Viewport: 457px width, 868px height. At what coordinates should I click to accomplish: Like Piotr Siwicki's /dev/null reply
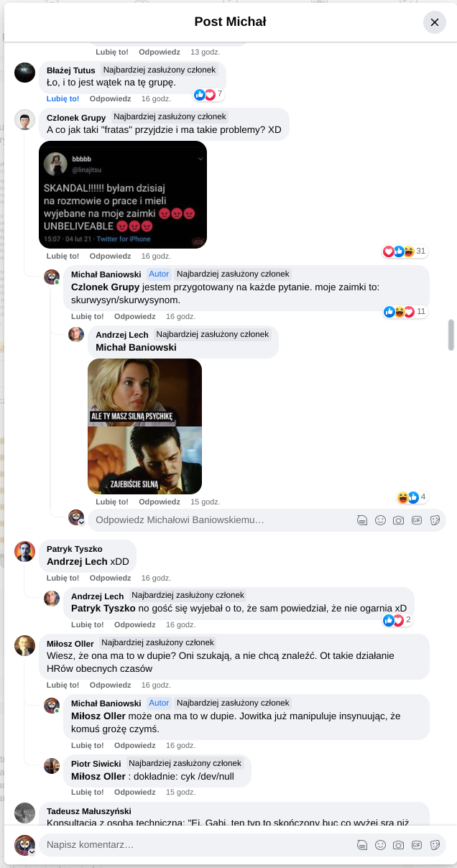(87, 792)
